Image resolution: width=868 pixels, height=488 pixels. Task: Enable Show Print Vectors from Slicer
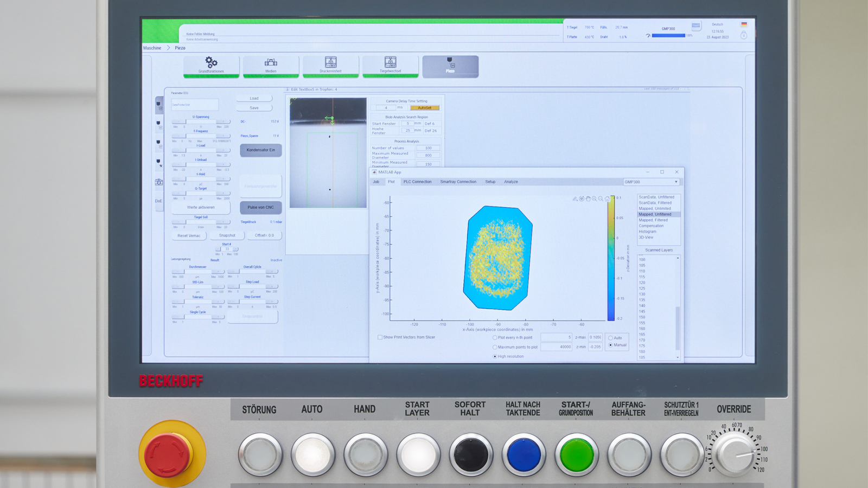click(380, 337)
